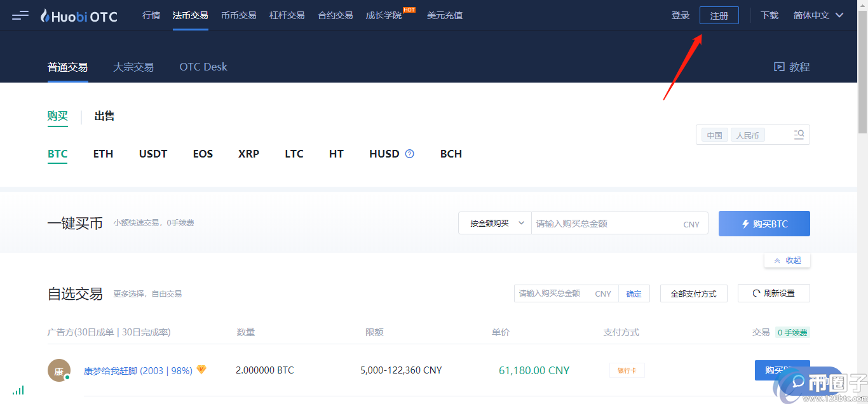Click the signal bars icon at bottom left
Image resolution: width=868 pixels, height=404 pixels.
click(x=18, y=390)
